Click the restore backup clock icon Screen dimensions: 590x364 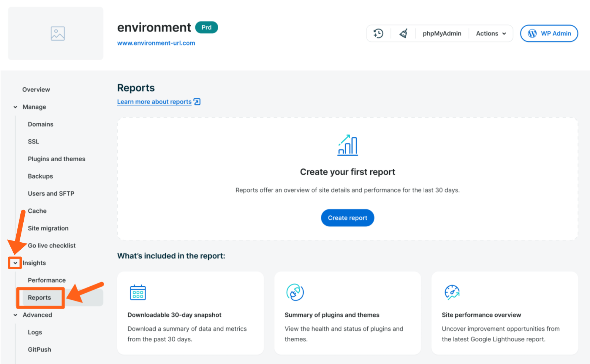click(378, 33)
